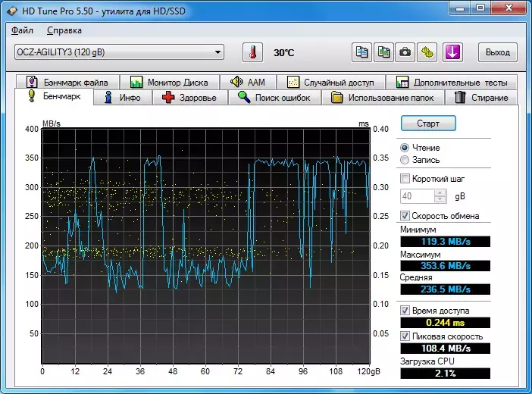Screen dimensions: 532x394
Task: Click the average value 236.5 MB/s
Action: 446,289
